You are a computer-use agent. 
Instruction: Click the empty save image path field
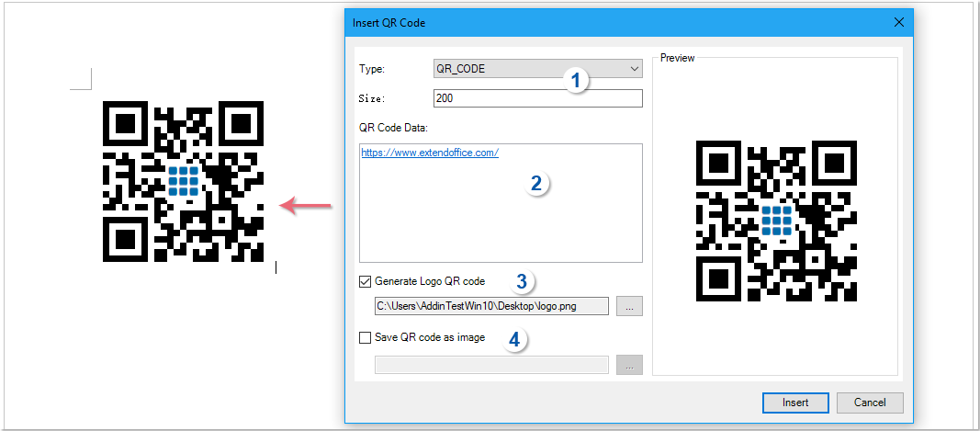491,365
